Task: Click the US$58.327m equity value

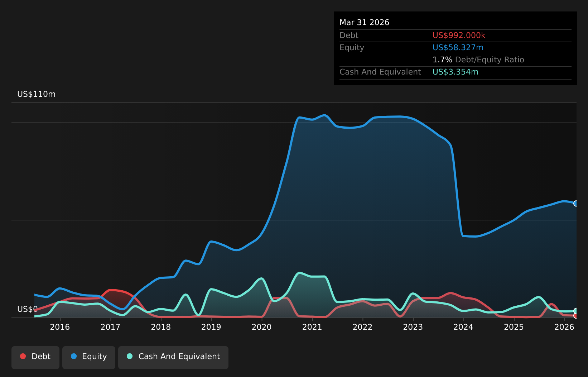Action: point(458,48)
